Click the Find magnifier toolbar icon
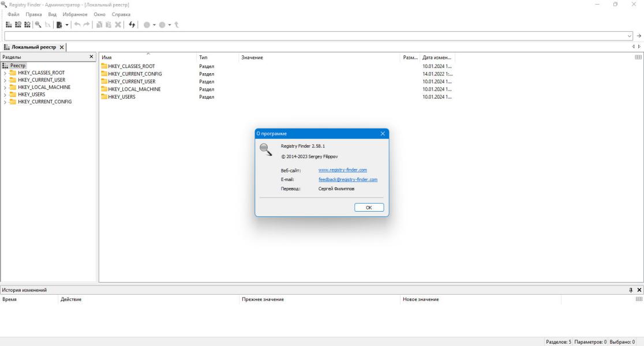Viewport: 644px width, 346px height. tap(38, 25)
